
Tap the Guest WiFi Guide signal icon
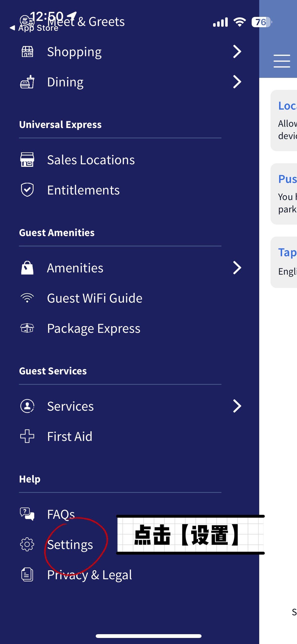27,298
